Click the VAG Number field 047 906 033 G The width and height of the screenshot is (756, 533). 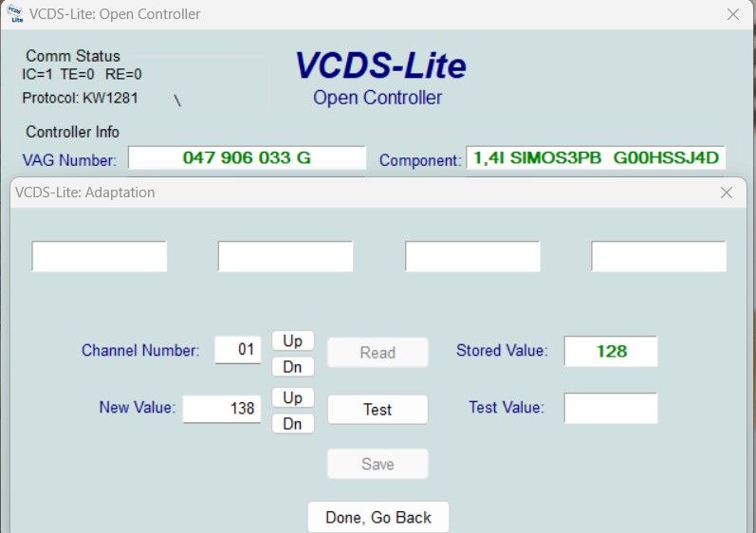247,158
